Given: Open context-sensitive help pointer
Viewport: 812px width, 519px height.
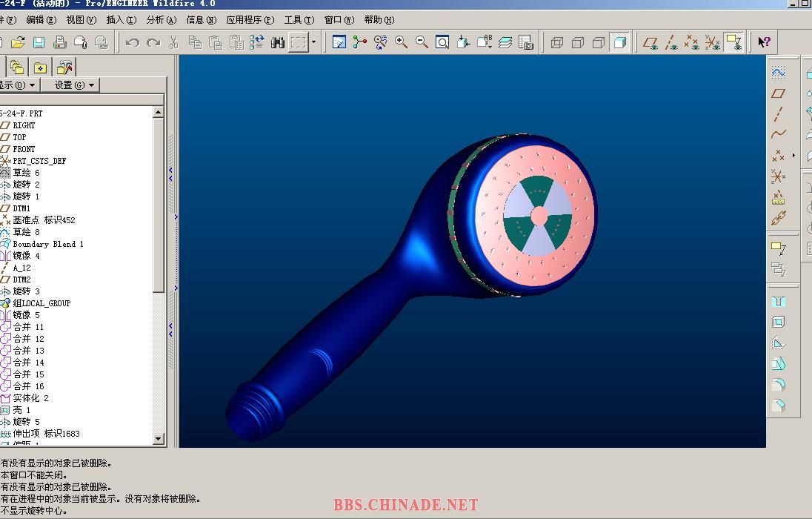Looking at the screenshot, I should [x=764, y=42].
